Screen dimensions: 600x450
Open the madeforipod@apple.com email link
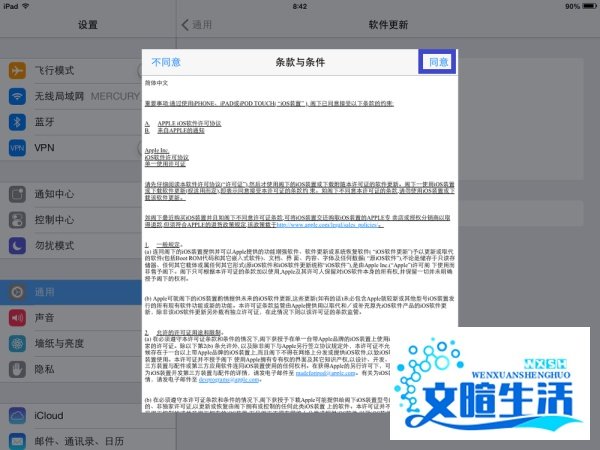[326, 373]
